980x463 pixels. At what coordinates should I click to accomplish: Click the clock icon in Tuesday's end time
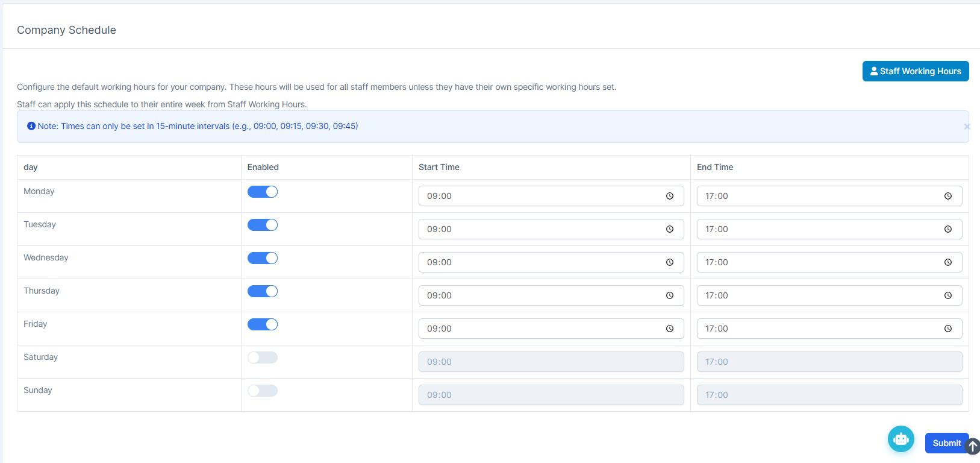(947, 229)
